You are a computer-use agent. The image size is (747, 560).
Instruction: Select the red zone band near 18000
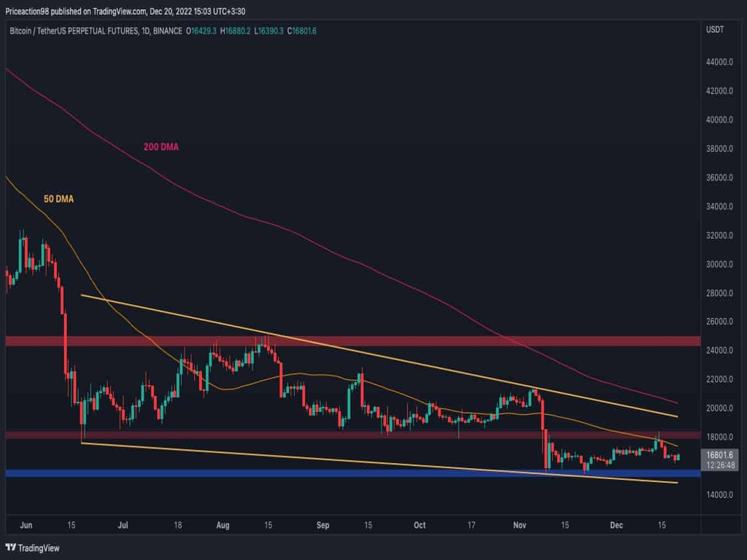tap(350, 435)
